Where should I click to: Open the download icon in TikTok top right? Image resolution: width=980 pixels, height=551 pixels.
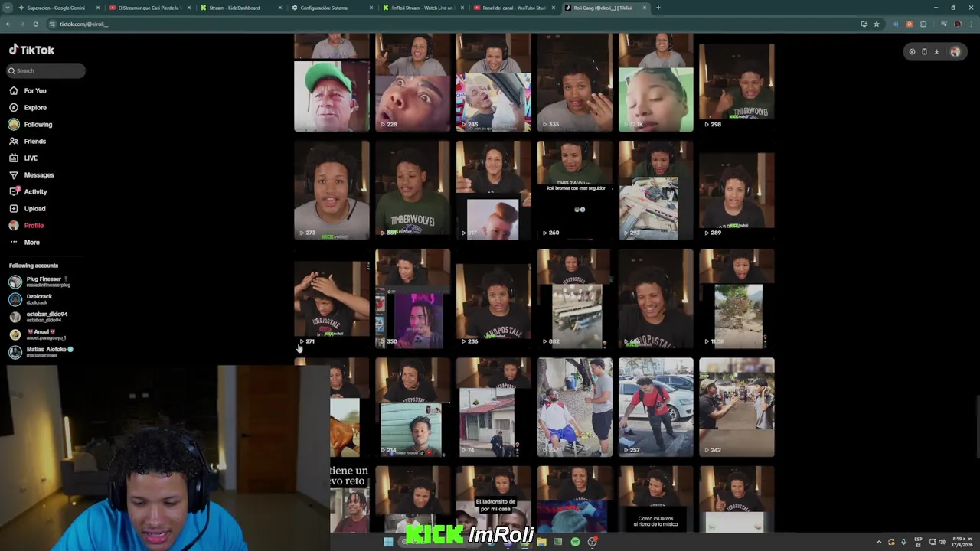[x=936, y=52]
